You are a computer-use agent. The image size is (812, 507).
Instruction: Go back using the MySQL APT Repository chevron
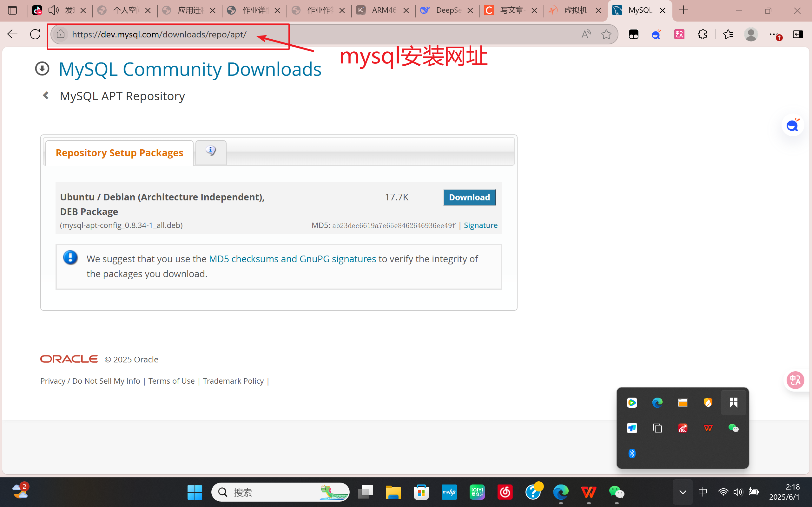click(46, 95)
